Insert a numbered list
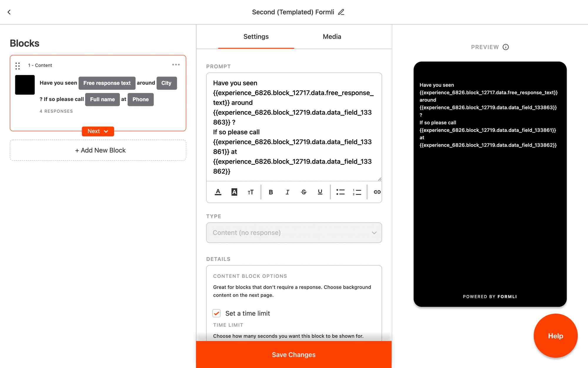The image size is (588, 368). pos(357,192)
